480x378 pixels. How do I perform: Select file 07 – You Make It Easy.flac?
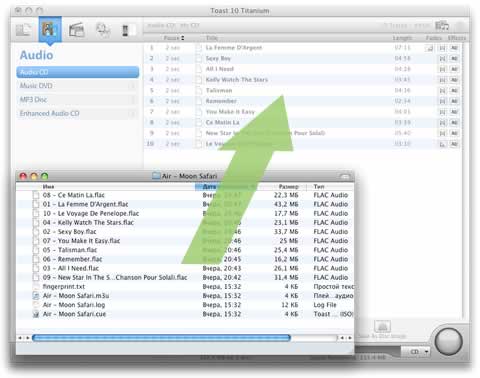click(x=185, y=241)
